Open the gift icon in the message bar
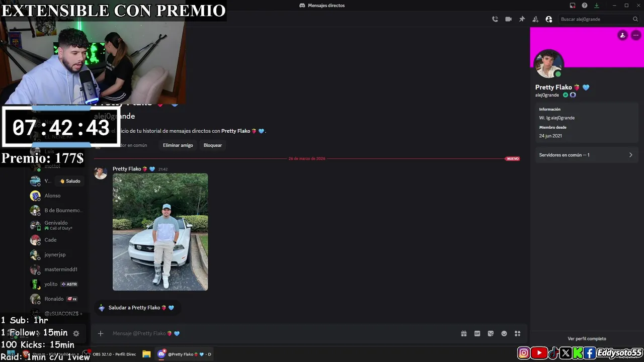 [464, 333]
